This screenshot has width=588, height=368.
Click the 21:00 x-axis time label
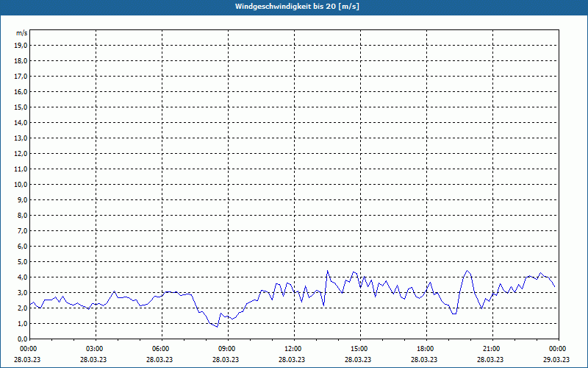[x=492, y=349]
